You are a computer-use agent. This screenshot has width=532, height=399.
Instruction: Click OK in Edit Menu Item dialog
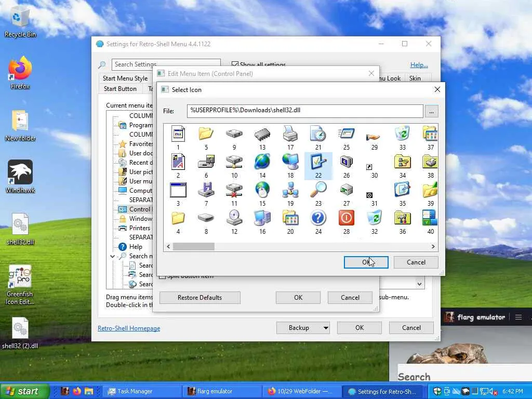click(x=298, y=298)
